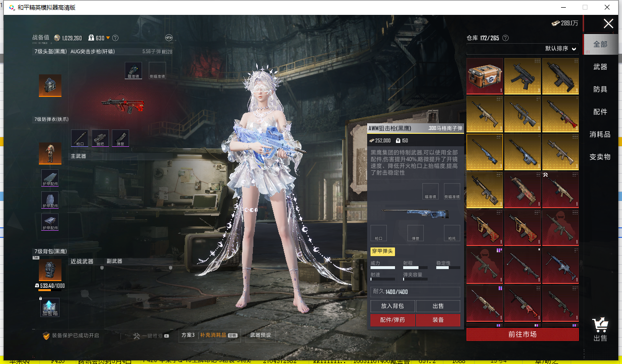Click the AWM狙击枪(黑鹰) title text
This screenshot has height=364, width=622.
[x=390, y=128]
